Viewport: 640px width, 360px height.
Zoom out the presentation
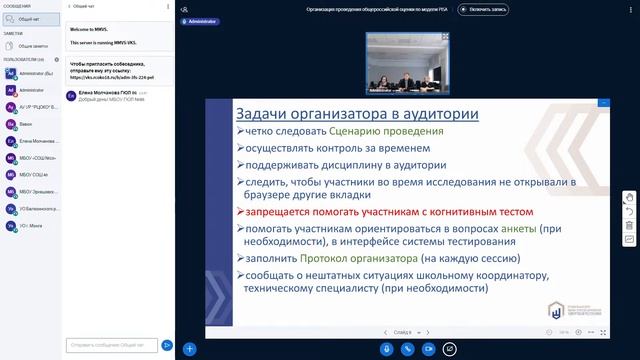tap(549, 332)
